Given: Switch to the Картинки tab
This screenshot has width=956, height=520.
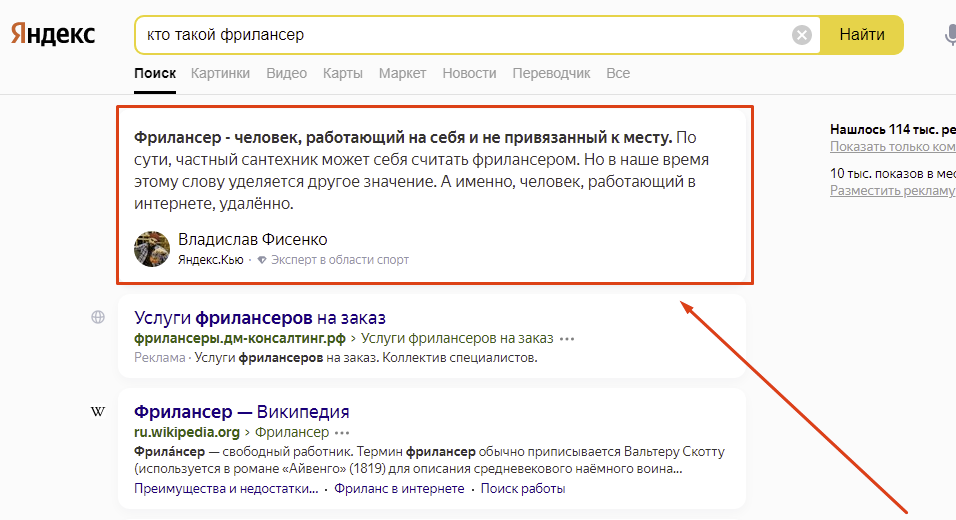Looking at the screenshot, I should coord(220,73).
